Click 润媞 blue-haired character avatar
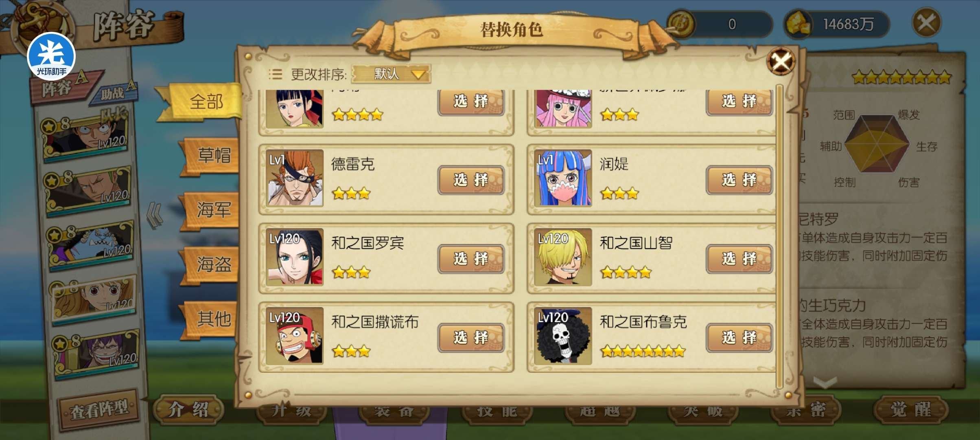The width and height of the screenshot is (980, 440). [x=563, y=178]
